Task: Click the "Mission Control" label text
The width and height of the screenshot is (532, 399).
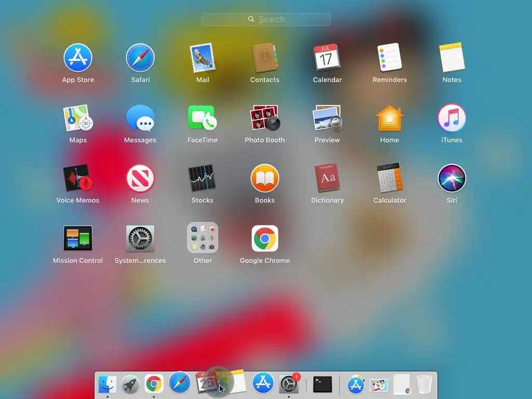Action: [x=78, y=261]
